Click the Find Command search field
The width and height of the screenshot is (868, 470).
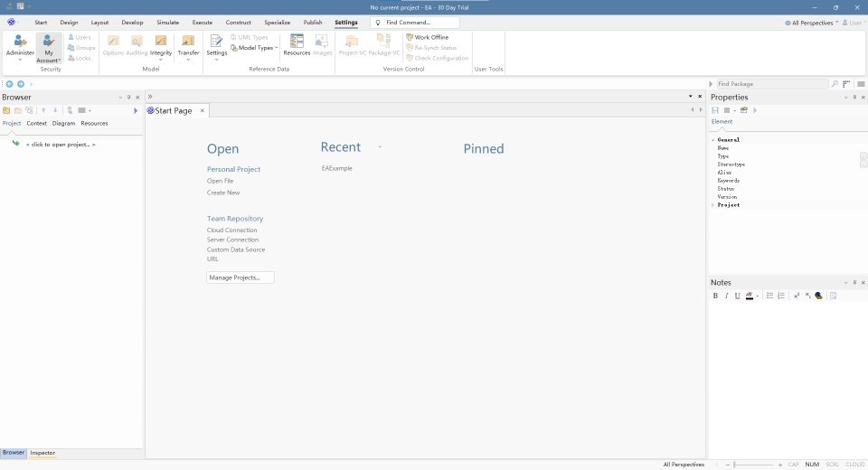(x=415, y=23)
